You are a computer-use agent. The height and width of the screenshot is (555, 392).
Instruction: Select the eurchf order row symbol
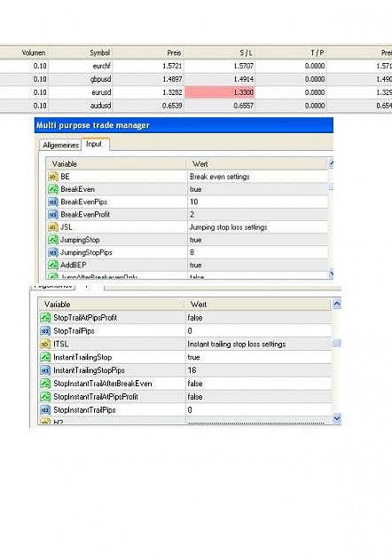pyautogui.click(x=102, y=66)
